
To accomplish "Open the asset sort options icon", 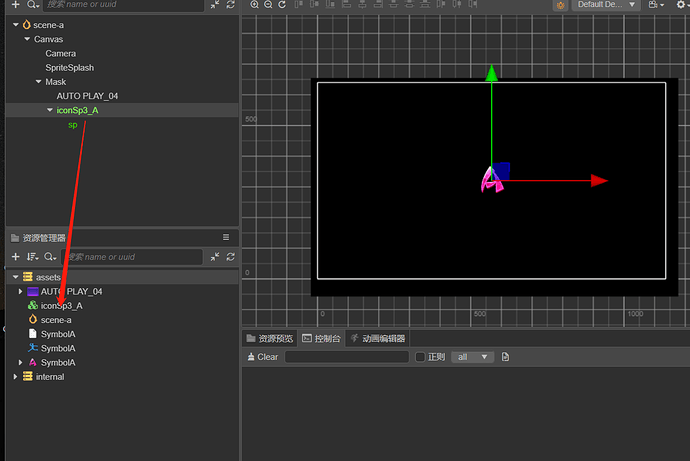I will coord(33,257).
